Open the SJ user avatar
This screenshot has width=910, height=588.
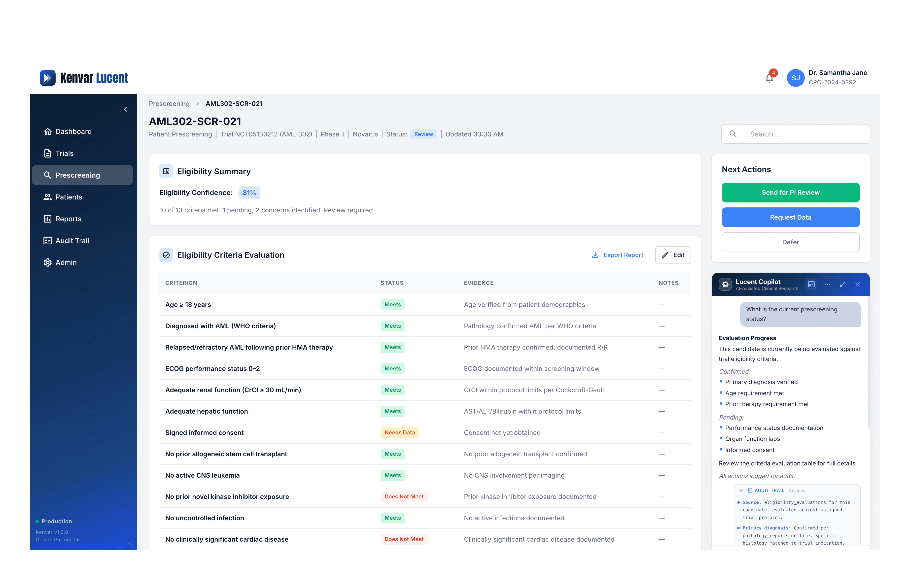click(795, 78)
